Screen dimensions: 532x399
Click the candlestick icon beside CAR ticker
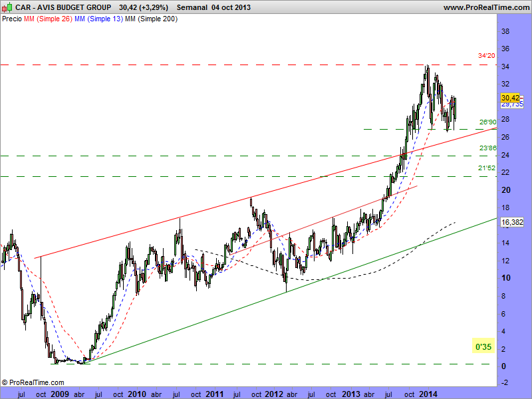[x=7, y=7]
